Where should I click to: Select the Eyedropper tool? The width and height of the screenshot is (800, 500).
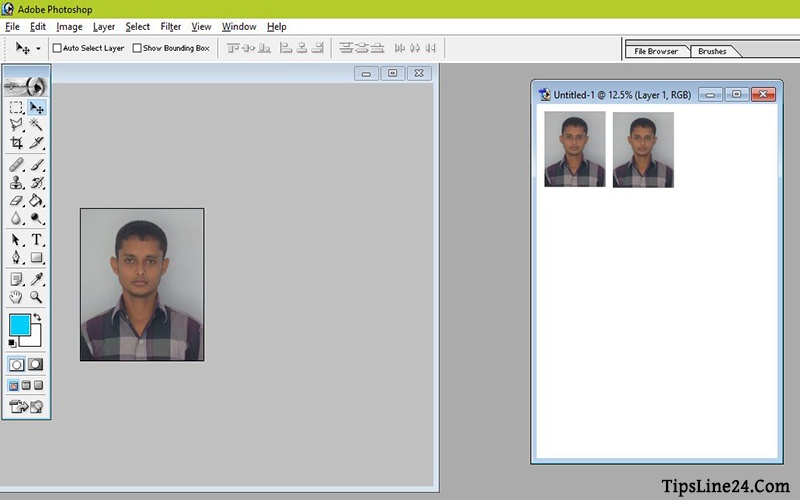36,279
